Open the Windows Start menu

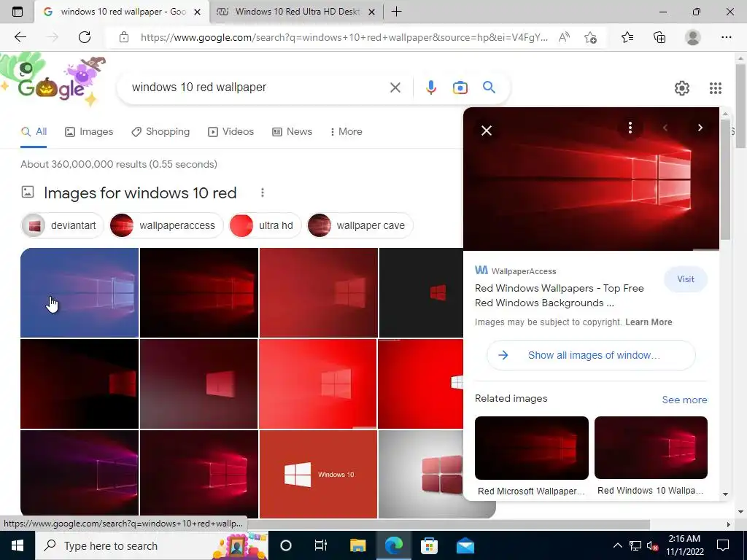tap(18, 545)
